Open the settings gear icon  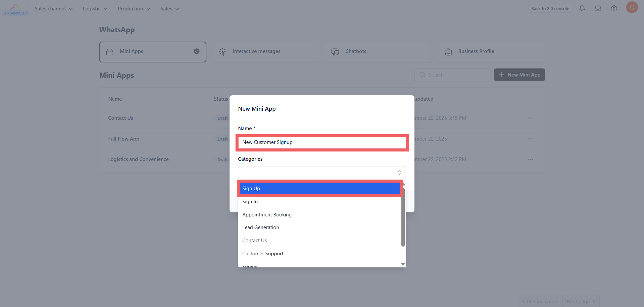point(614,8)
